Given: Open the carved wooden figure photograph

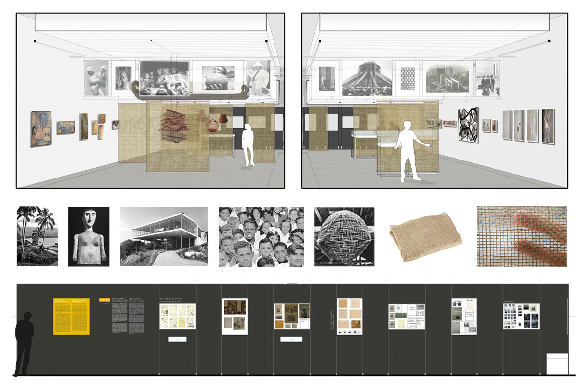Looking at the screenshot, I should 89,236.
